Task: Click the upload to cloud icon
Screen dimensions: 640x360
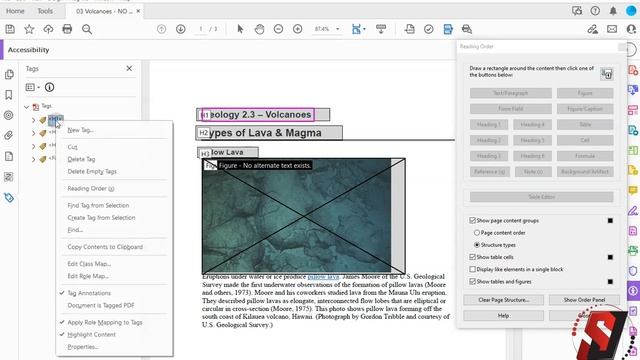Action: tap(48, 29)
